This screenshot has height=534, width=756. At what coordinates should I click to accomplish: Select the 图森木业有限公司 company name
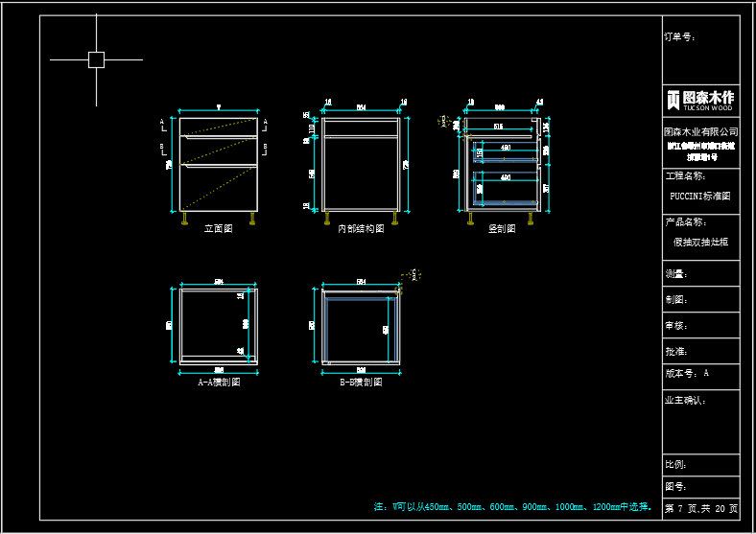[x=701, y=131]
